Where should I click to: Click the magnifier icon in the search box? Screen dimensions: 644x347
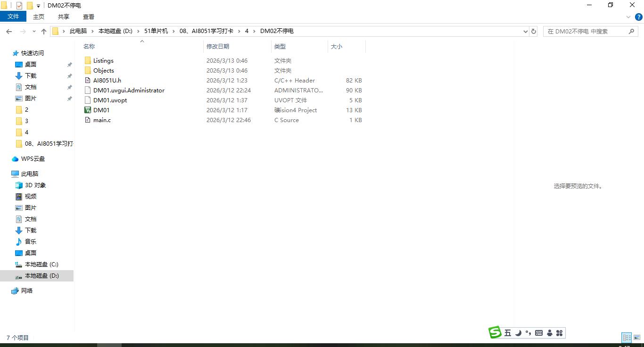632,31
